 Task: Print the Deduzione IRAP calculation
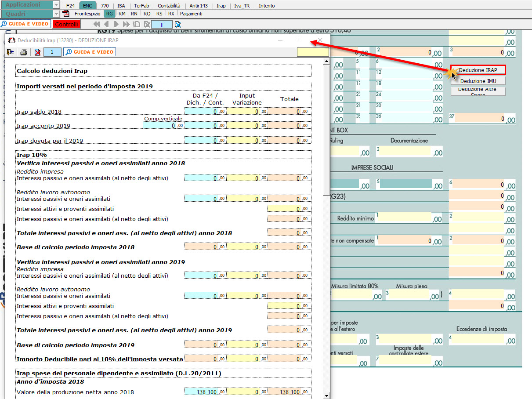[x=24, y=52]
